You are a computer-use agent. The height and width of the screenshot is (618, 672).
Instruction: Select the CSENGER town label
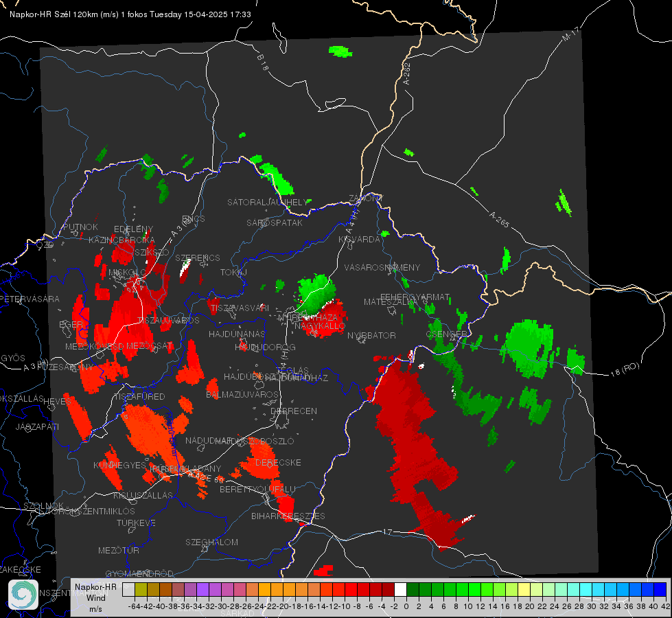[446, 334]
